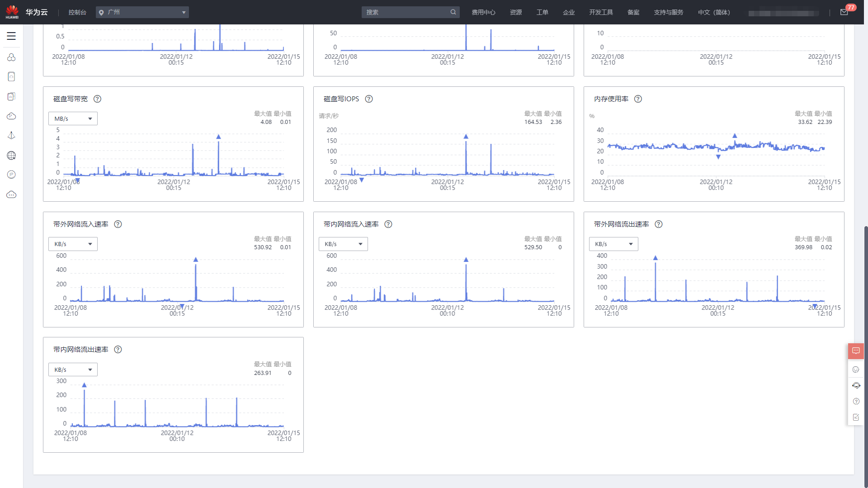This screenshot has height=488, width=868.
Task: Open 备案 menu
Action: (633, 12)
